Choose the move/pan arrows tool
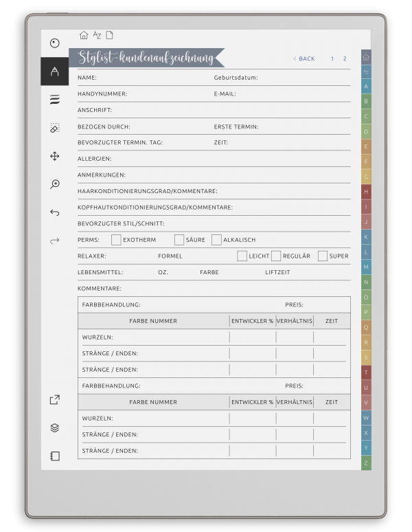 (x=54, y=156)
